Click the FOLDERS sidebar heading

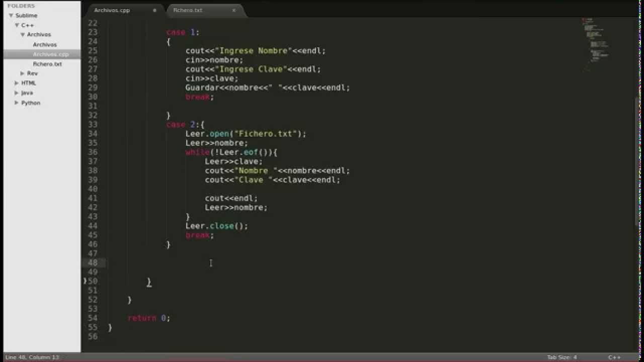(21, 6)
